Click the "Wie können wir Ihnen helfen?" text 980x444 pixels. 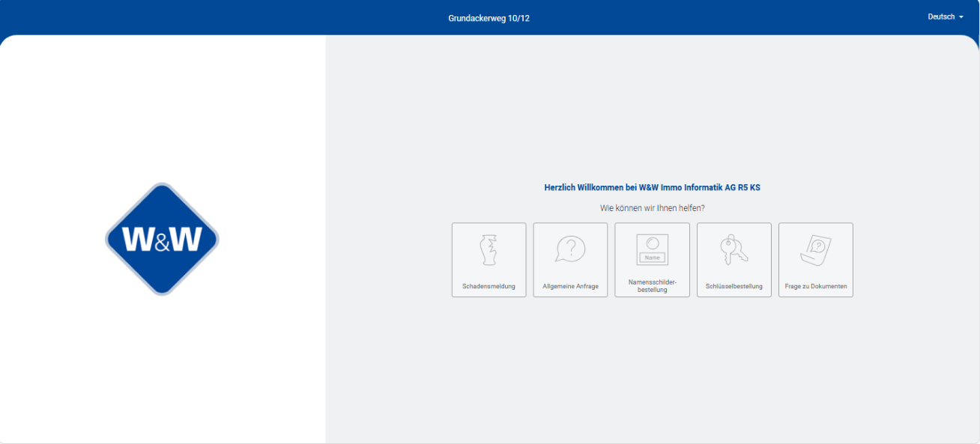[652, 207]
